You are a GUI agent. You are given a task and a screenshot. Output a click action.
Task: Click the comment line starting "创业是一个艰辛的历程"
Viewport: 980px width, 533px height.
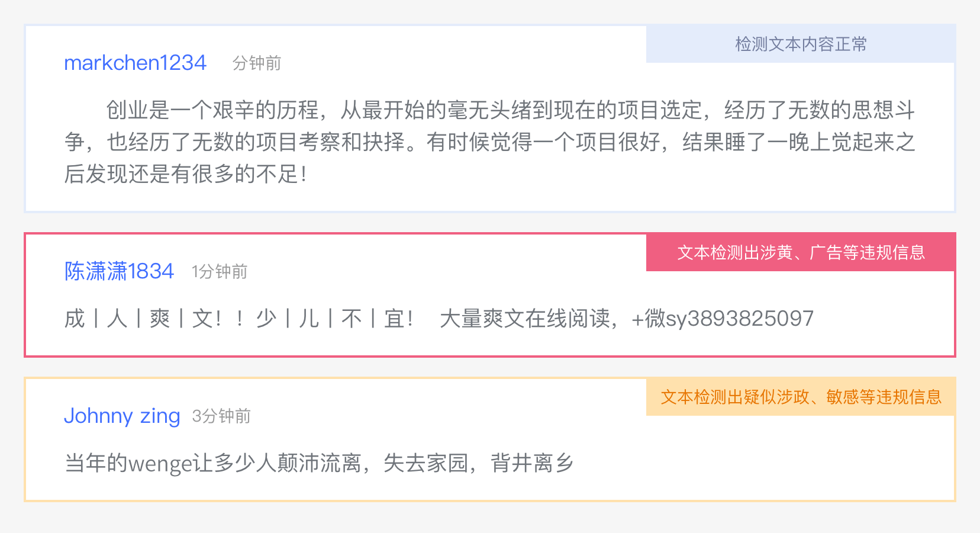click(510, 110)
